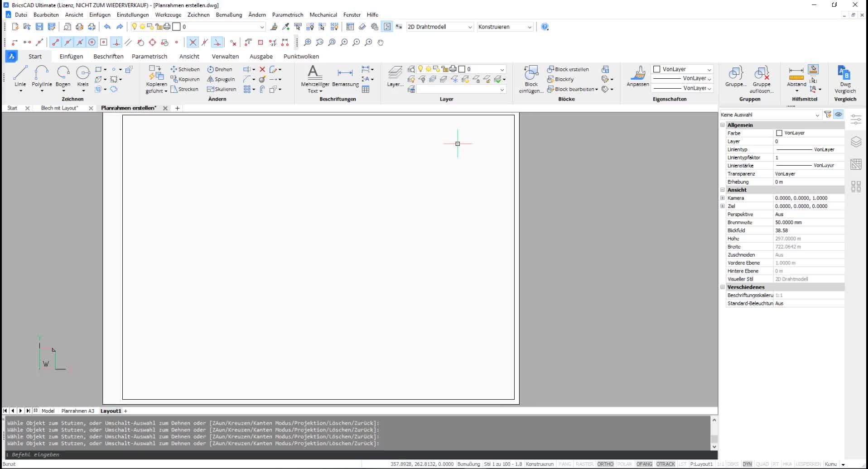Click the Bemaßung dimension tool
The width and height of the screenshot is (868, 469).
pos(345,76)
